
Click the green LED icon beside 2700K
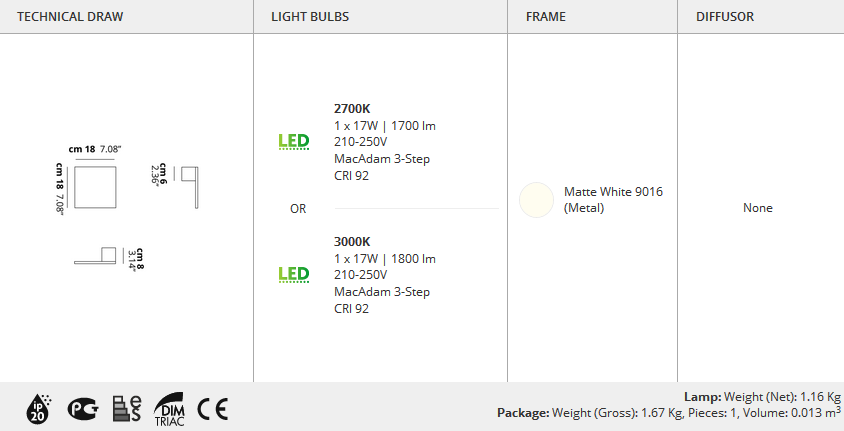[x=294, y=142]
